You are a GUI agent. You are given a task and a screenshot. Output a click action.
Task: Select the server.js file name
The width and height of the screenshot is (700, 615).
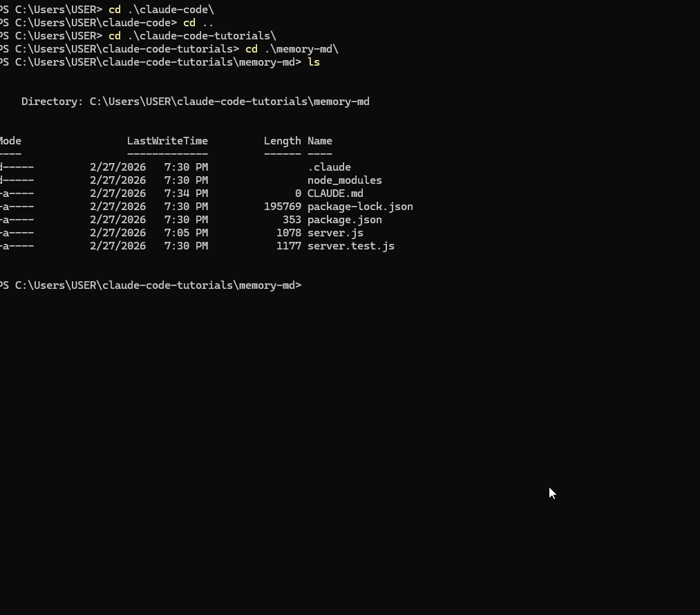(335, 233)
